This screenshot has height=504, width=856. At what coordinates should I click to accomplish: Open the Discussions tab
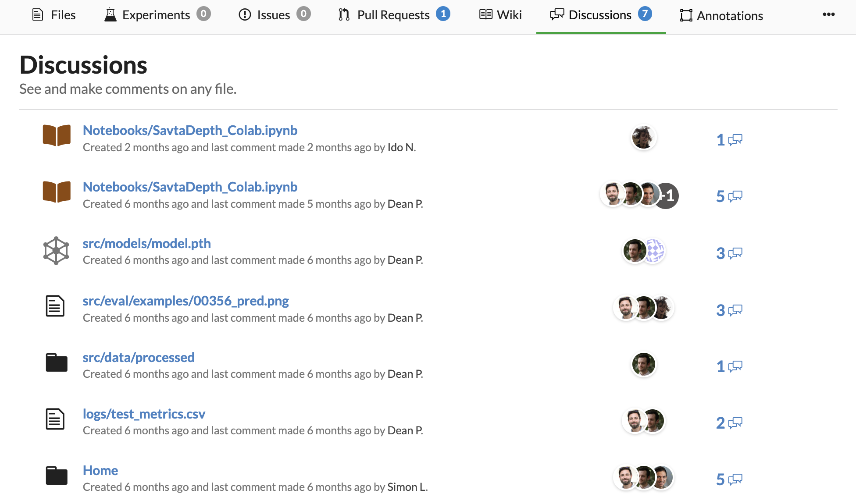[600, 14]
